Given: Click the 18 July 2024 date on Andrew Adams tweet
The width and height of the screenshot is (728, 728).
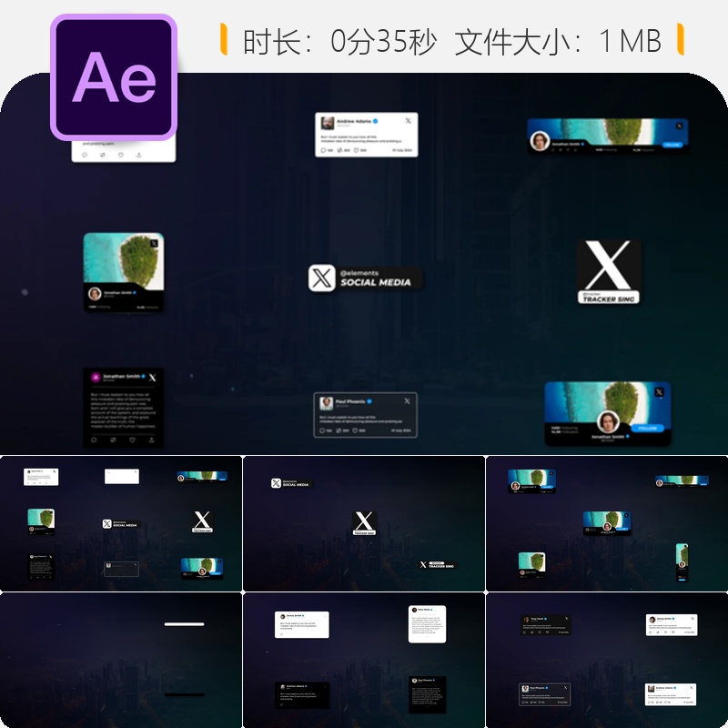Looking at the screenshot, I should point(401,150).
